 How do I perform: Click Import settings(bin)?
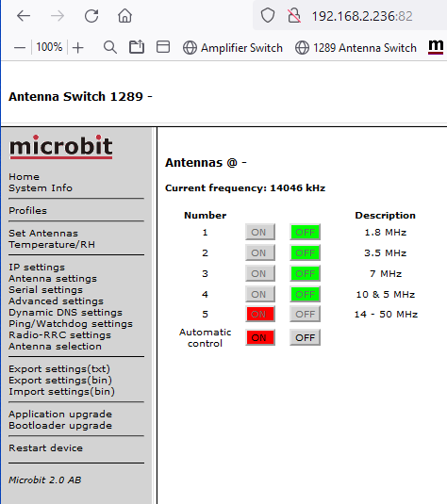point(62,392)
